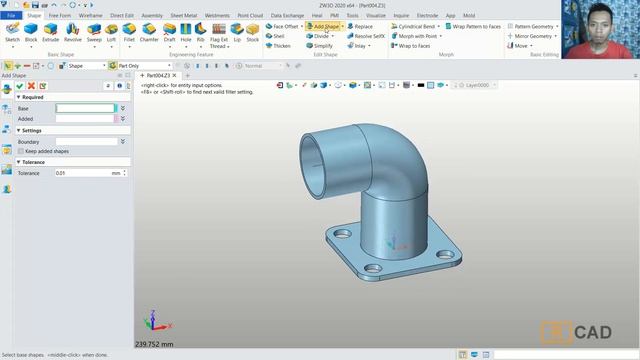The width and height of the screenshot is (640, 360).
Task: Select the Fillet tool
Action: point(129,32)
